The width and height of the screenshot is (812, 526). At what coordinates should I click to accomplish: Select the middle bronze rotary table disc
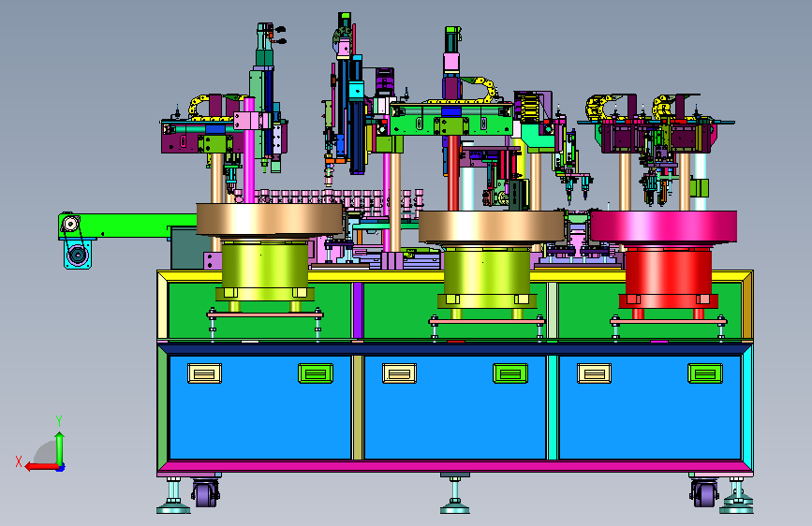click(x=491, y=227)
